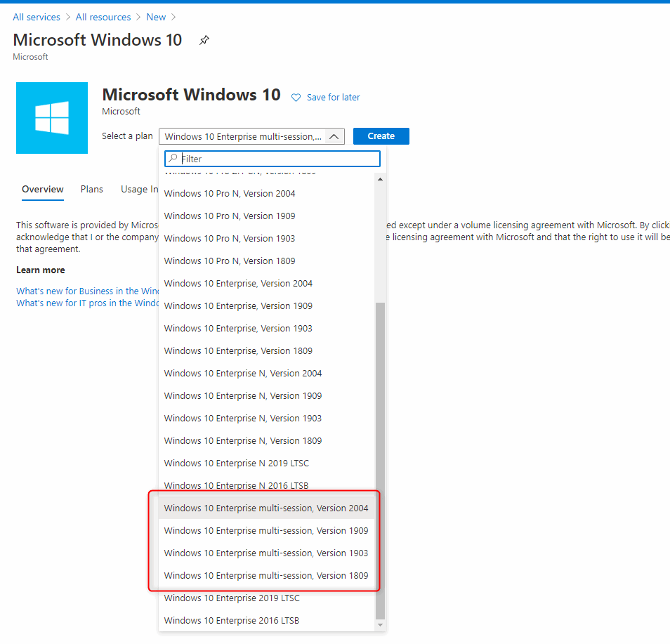The width and height of the screenshot is (670, 644).
Task: Pick Windows 10 Enterprise N, Version 1903
Action: click(x=267, y=419)
